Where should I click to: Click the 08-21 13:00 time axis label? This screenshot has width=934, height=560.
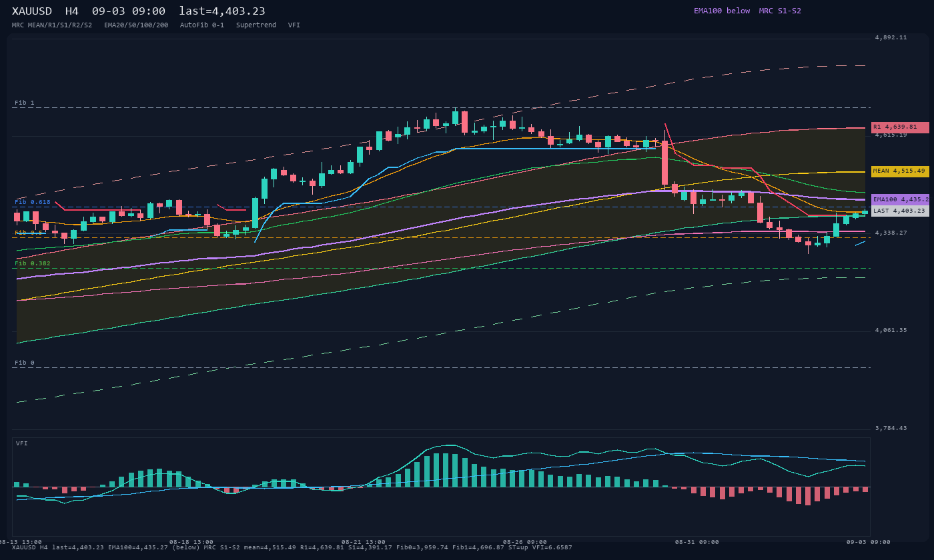364,542
